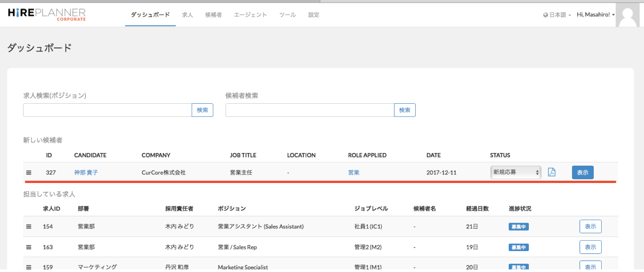Image resolution: width=644 pixels, height=272 pixels.
Task: Open row menu icon for job ID 163
Action: 29,247
